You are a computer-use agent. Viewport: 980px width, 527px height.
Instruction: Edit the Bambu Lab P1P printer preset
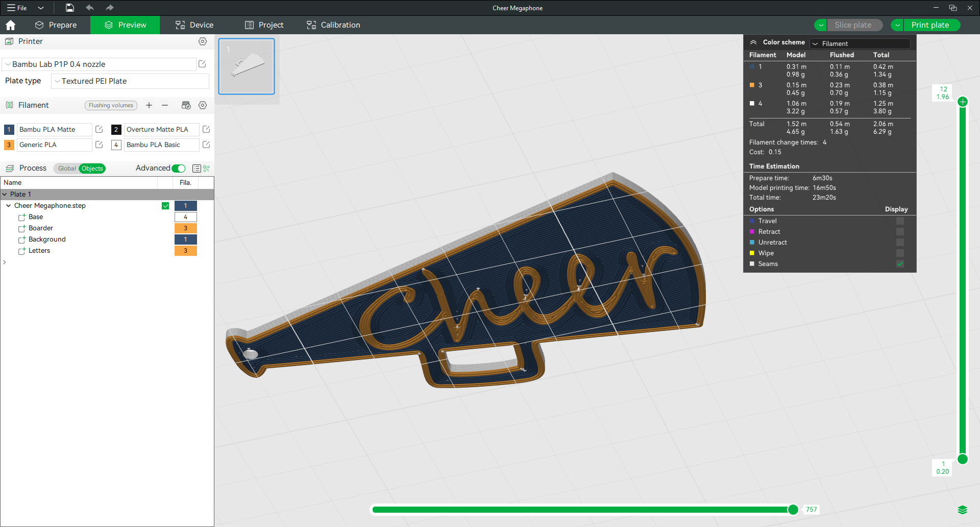[202, 64]
